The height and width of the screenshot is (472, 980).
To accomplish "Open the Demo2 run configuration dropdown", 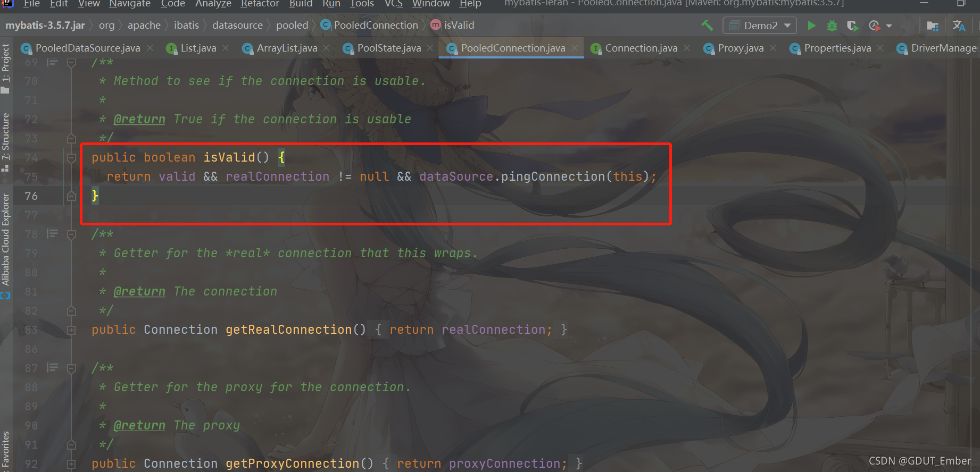I will (759, 26).
